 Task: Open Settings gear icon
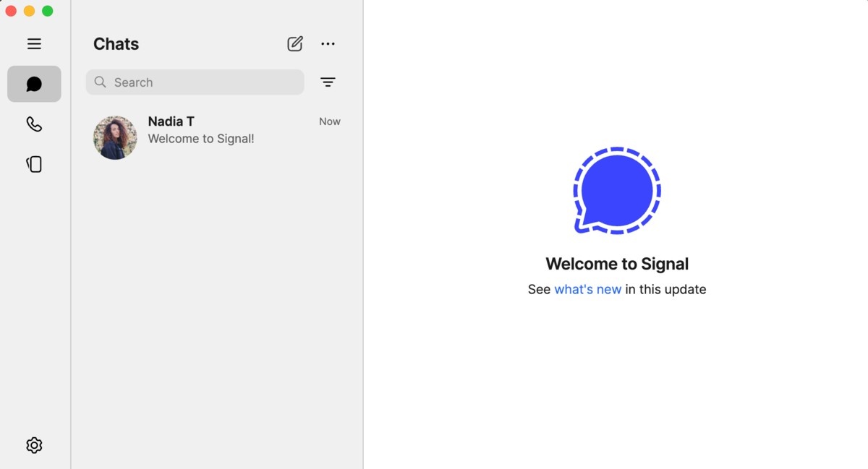34,445
